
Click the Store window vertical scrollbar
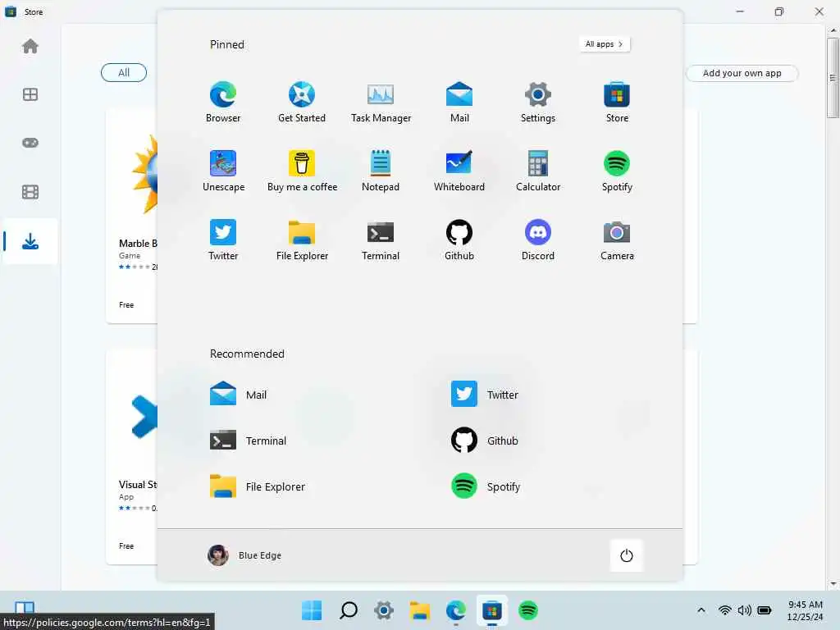pyautogui.click(x=832, y=78)
